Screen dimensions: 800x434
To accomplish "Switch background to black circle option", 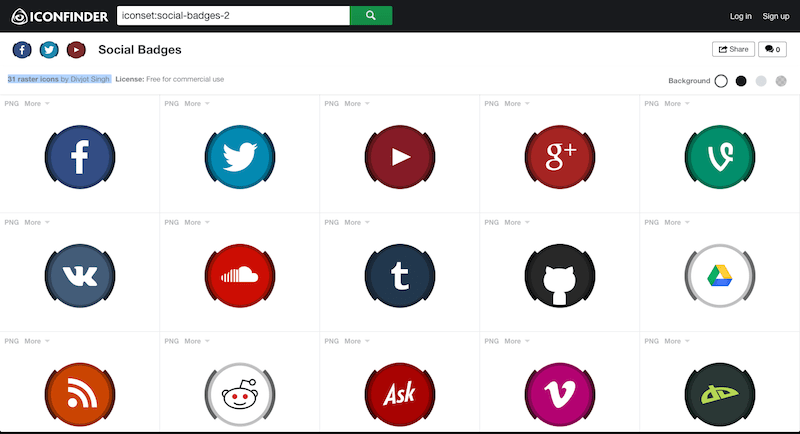I will tap(741, 81).
